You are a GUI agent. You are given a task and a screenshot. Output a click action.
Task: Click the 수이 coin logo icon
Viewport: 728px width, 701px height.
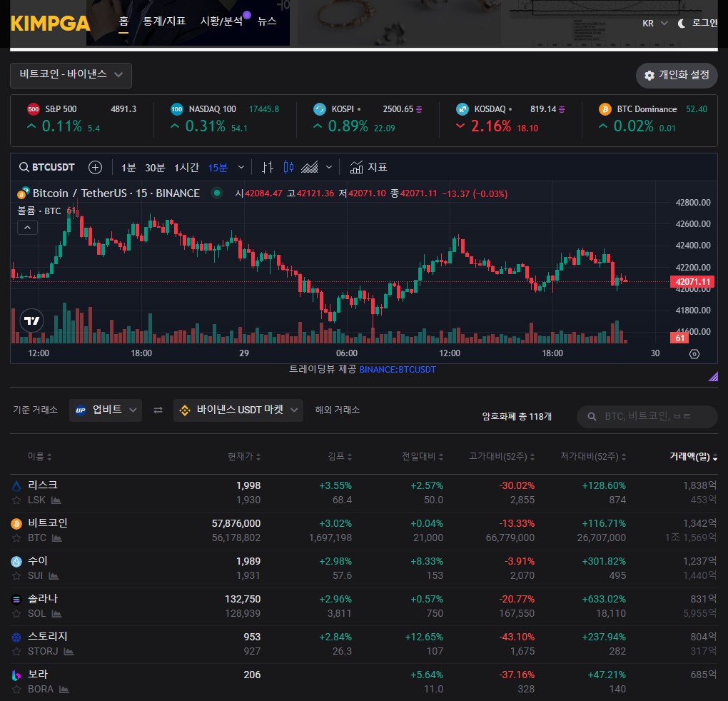pos(16,562)
